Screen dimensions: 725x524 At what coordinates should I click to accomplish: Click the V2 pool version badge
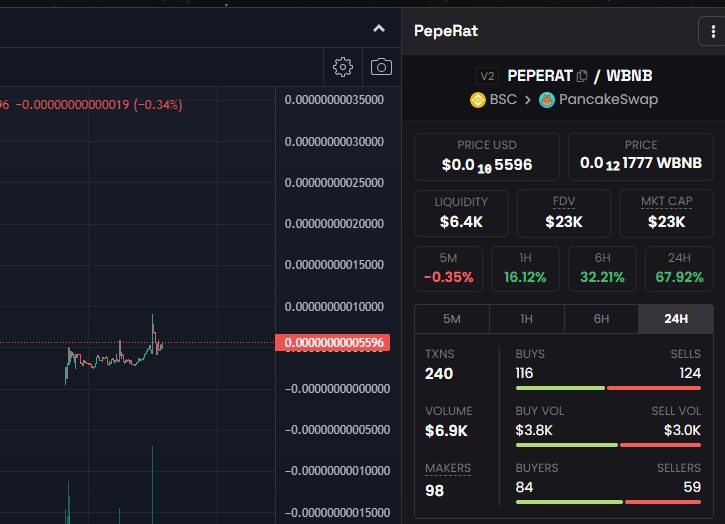[x=487, y=76]
